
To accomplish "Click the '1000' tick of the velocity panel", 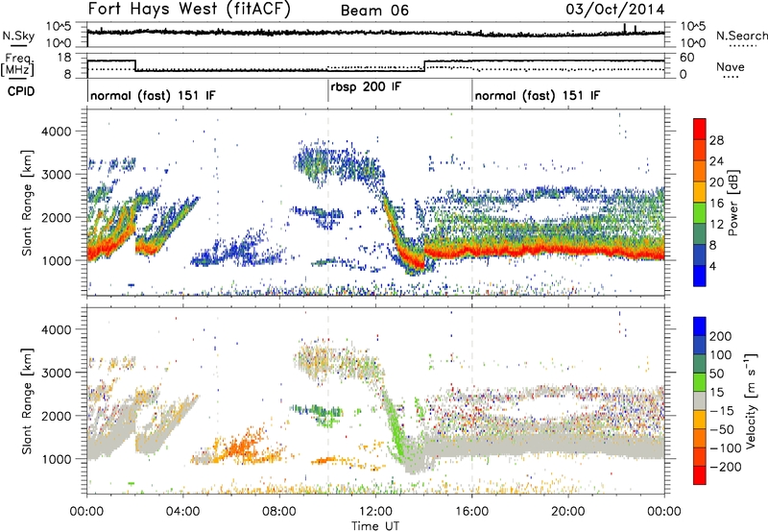I will [56, 459].
